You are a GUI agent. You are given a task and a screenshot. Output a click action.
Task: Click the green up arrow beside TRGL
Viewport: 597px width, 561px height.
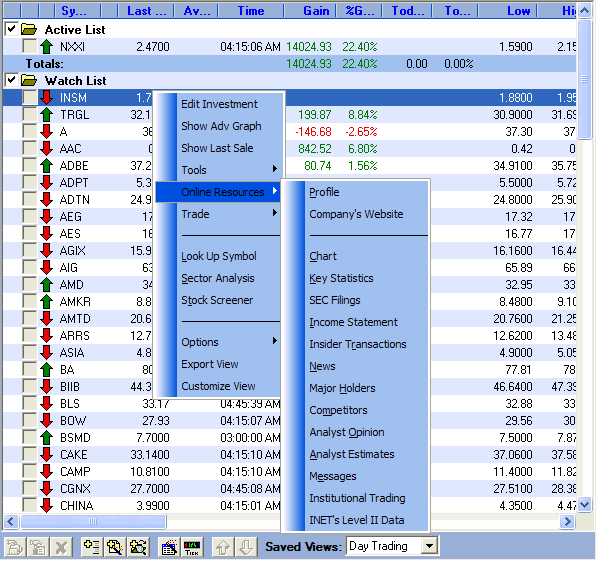click(46, 114)
